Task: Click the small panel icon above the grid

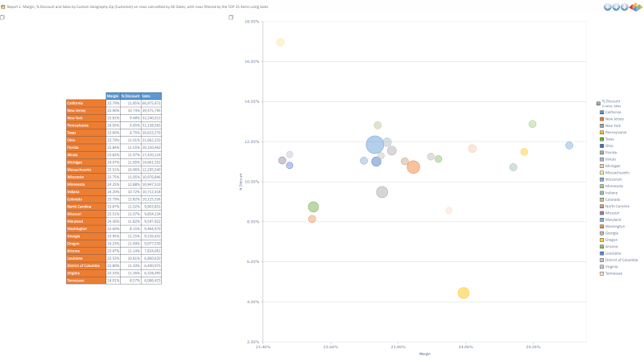Action: coord(2,17)
